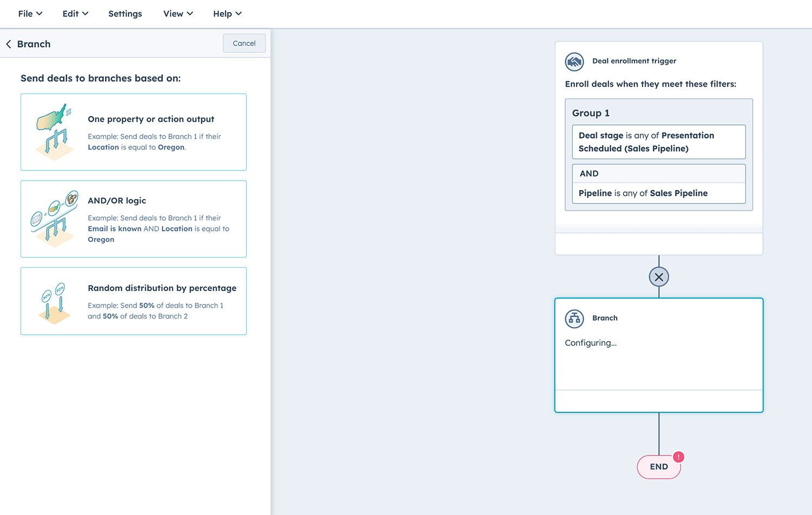Open the File menu dropdown
This screenshot has width=812, height=515.
tap(30, 14)
